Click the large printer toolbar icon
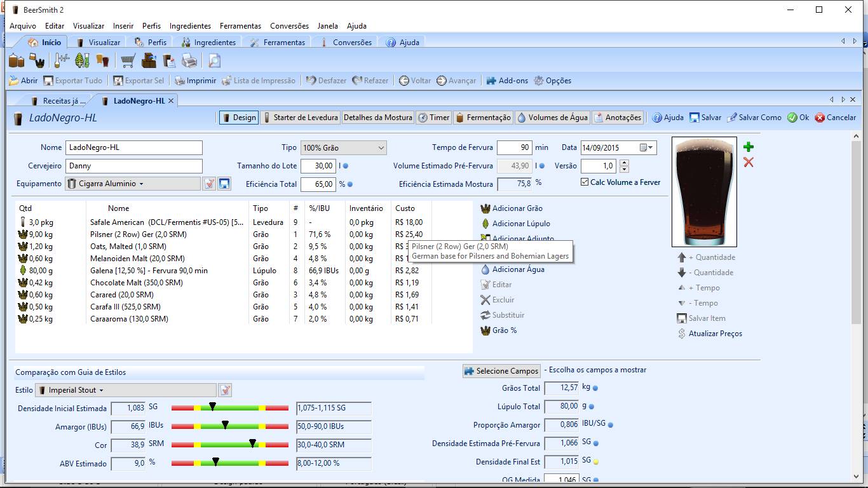 (x=189, y=60)
